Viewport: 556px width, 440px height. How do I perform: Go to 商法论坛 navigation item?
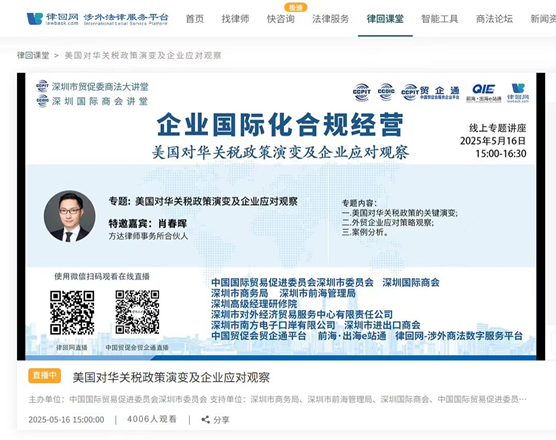click(494, 19)
